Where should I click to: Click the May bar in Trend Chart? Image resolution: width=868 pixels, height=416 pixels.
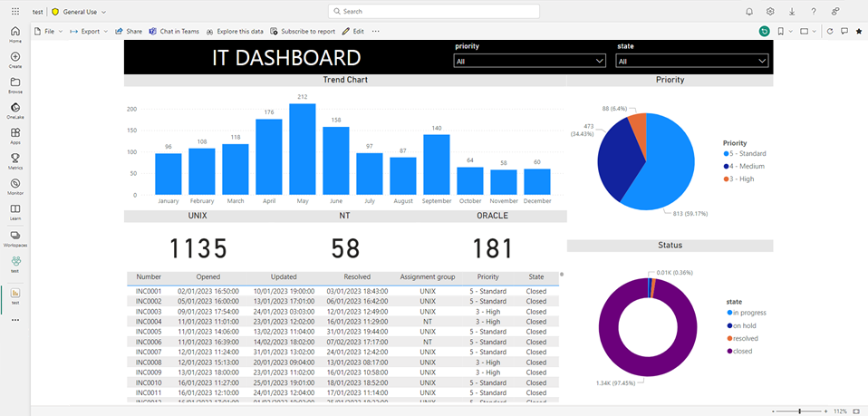pos(302,150)
